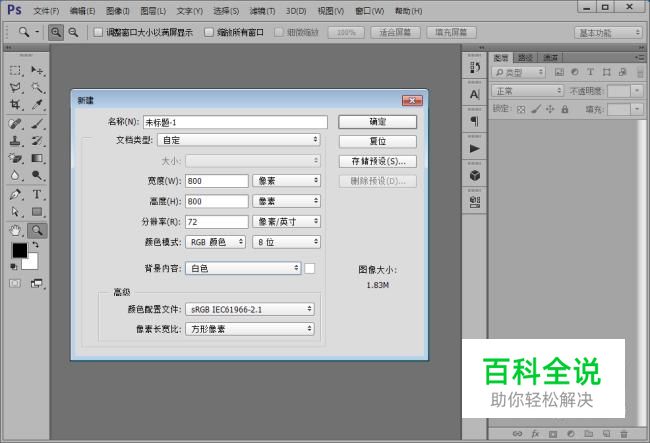The width and height of the screenshot is (650, 443).
Task: Select the Pen tool
Action: coord(15,194)
